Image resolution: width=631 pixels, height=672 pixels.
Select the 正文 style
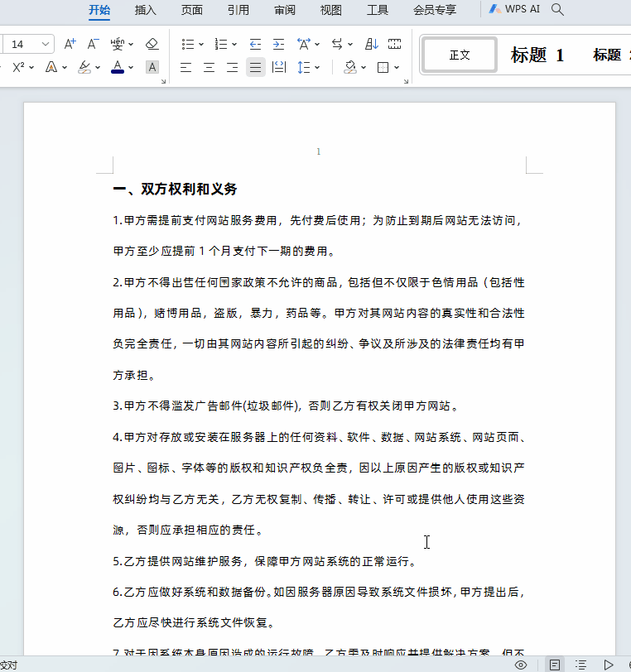[x=460, y=55]
